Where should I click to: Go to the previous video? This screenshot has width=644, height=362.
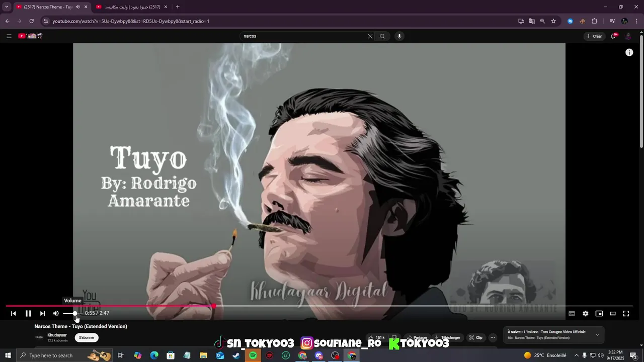(14, 313)
